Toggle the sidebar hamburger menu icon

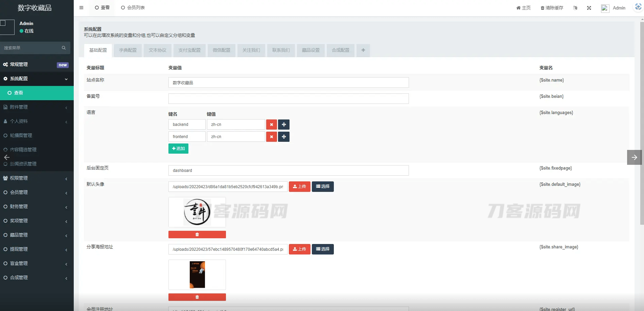(81, 7)
